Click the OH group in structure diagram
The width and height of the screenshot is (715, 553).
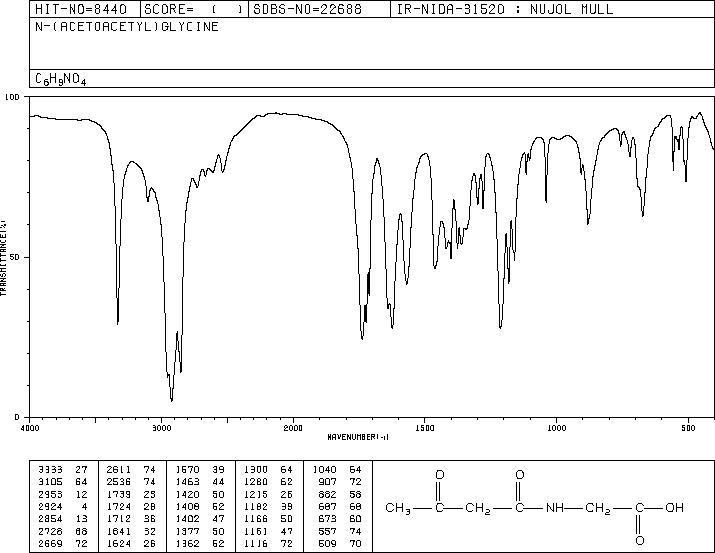(674, 507)
